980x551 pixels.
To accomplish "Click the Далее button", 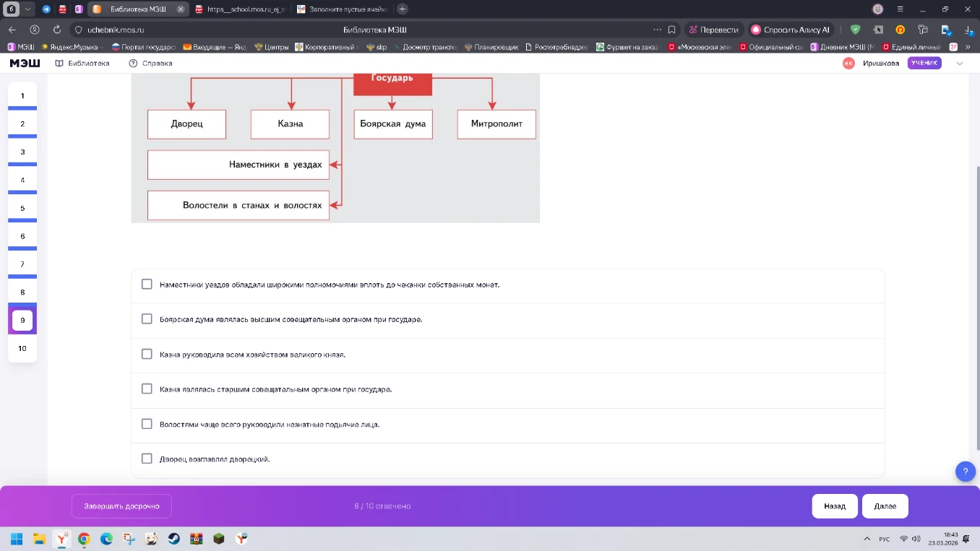I will [x=885, y=506].
